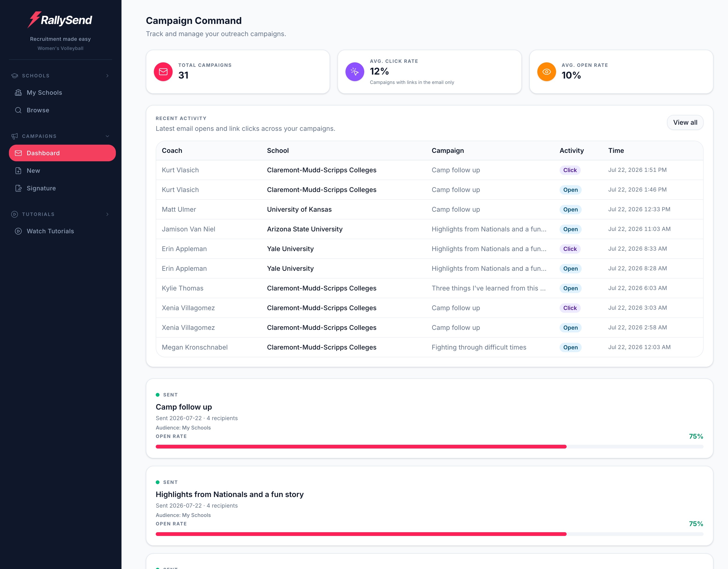This screenshot has width=728, height=569.
Task: Click the Jul 22, 2026 11:03 AM time
Action: coord(639,229)
